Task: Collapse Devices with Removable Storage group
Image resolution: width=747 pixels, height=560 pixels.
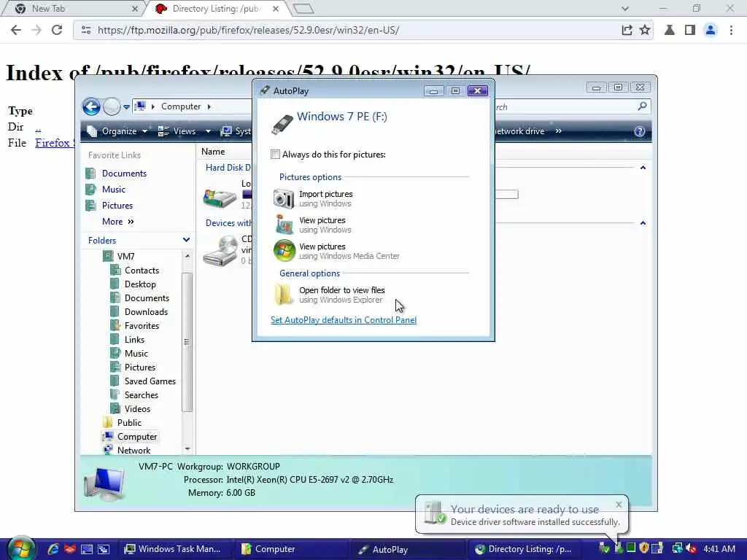Action: coord(643,223)
